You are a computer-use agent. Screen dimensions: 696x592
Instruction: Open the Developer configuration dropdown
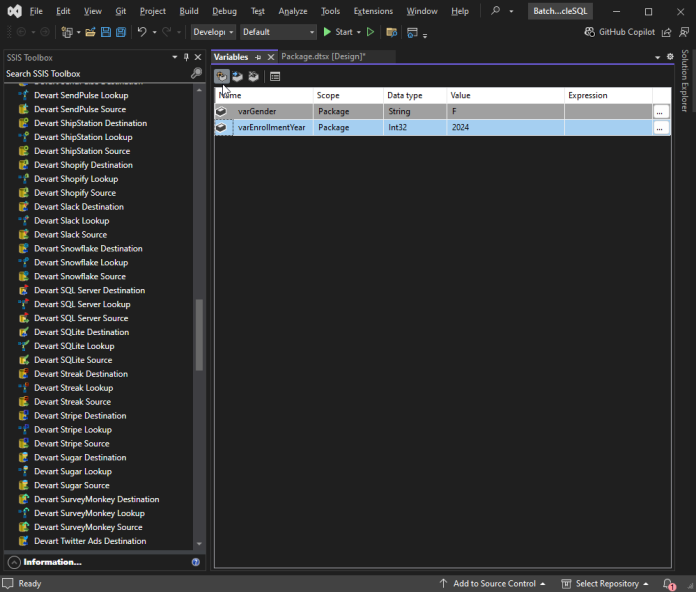[213, 32]
